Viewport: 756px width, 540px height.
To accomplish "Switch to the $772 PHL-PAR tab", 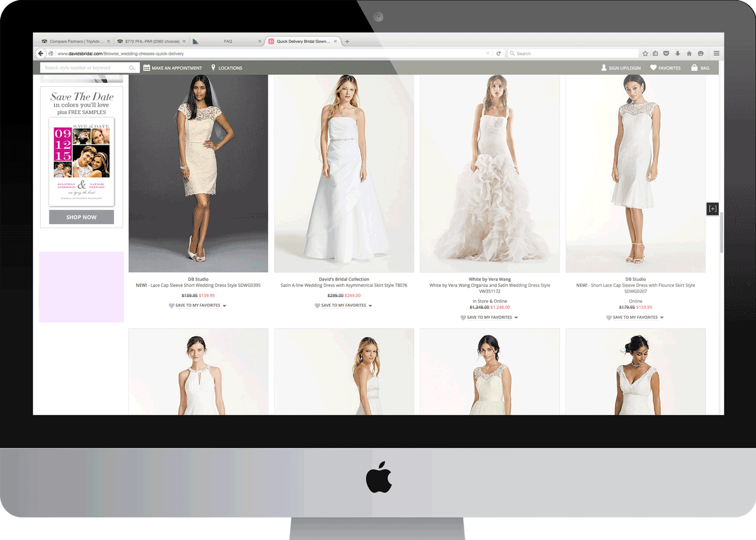I will click(152, 41).
